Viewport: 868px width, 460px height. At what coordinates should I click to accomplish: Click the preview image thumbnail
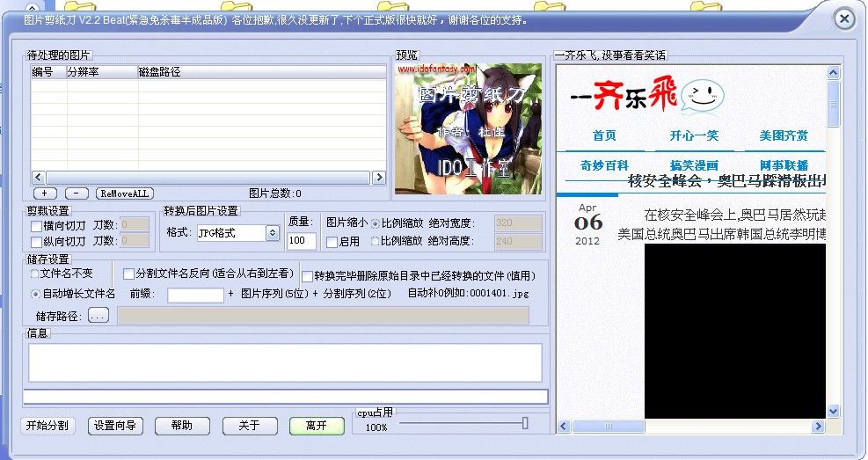tap(469, 128)
